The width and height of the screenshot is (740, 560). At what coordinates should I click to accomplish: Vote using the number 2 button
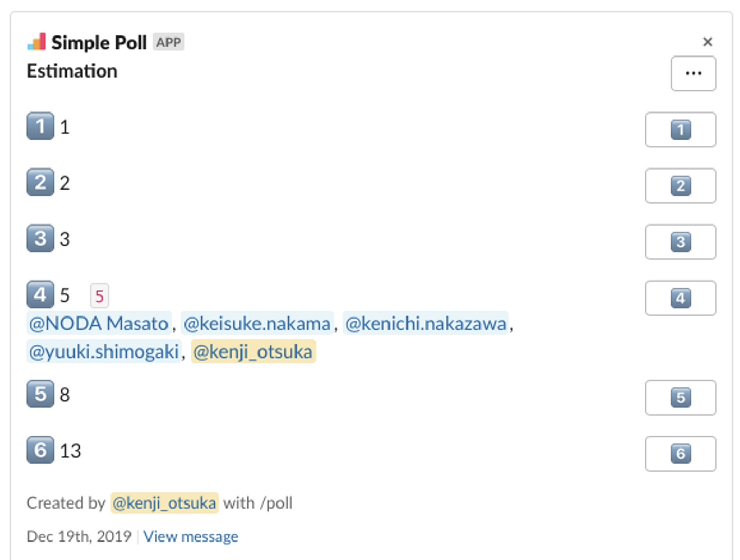[x=680, y=185]
